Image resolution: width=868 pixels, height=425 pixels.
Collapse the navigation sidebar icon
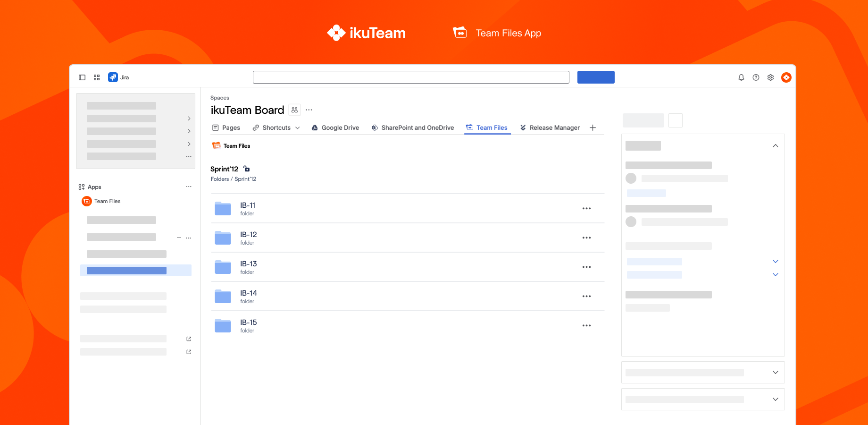82,77
